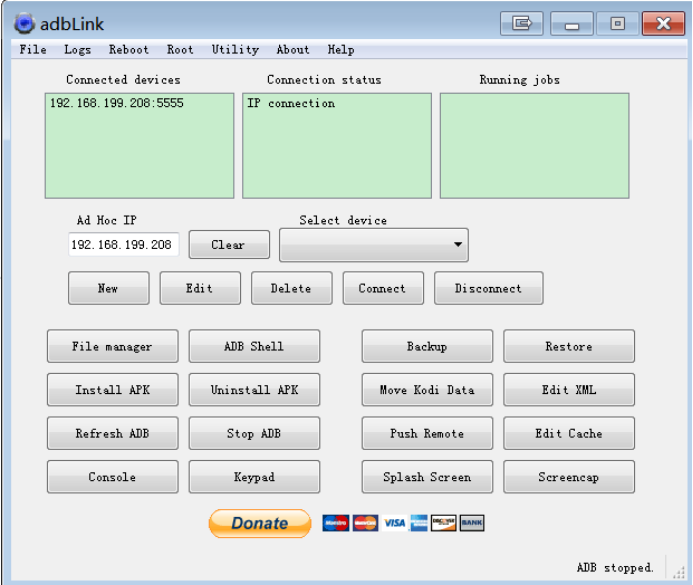The width and height of the screenshot is (693, 585).
Task: Open the Utility menu
Action: tap(235, 50)
